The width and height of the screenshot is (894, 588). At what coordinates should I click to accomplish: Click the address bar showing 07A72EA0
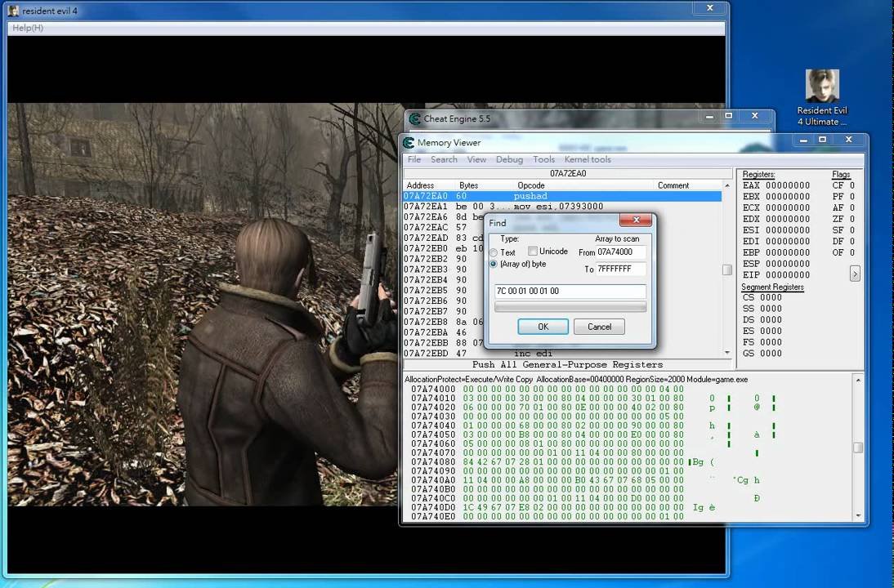point(568,173)
